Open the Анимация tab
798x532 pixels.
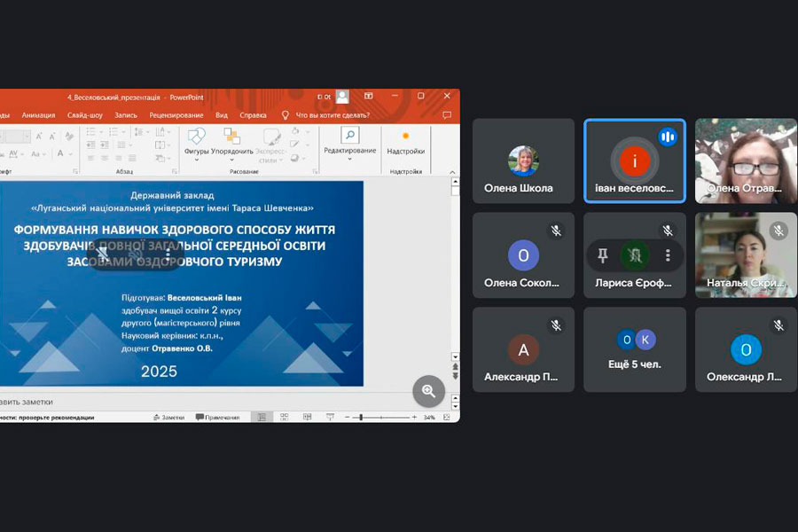tap(38, 115)
